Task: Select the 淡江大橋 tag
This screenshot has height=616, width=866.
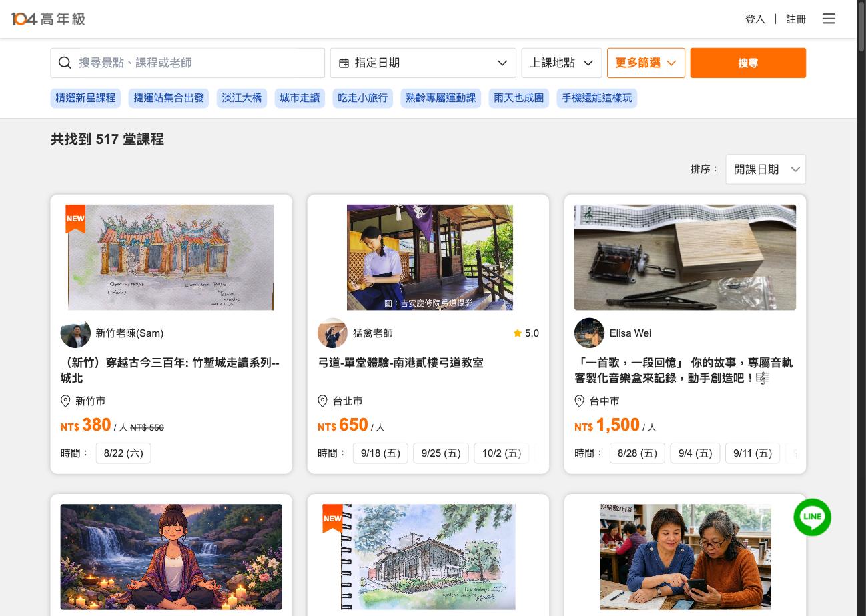Action: pyautogui.click(x=242, y=98)
